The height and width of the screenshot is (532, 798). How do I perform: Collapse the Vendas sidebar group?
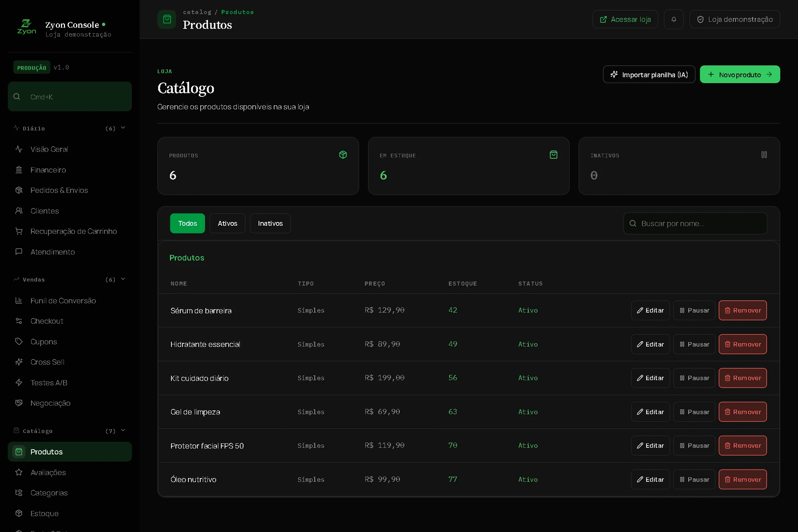click(70, 279)
